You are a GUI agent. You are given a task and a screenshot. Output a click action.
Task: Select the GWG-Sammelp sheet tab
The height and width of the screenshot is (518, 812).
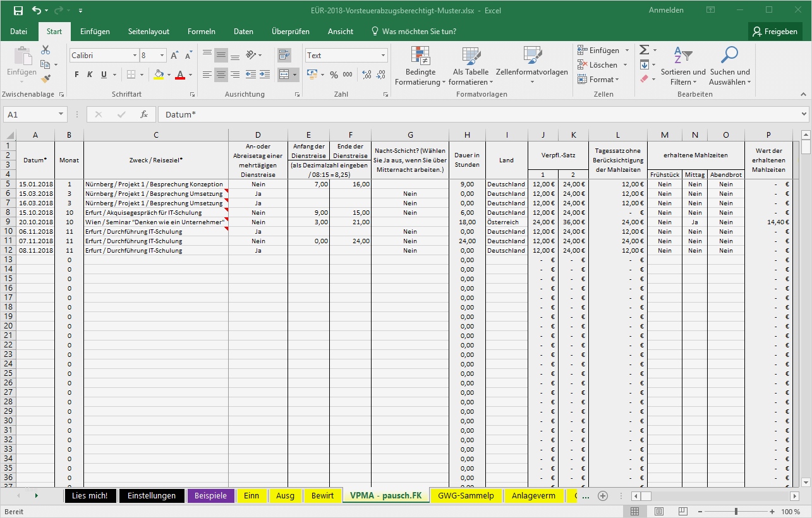[466, 496]
